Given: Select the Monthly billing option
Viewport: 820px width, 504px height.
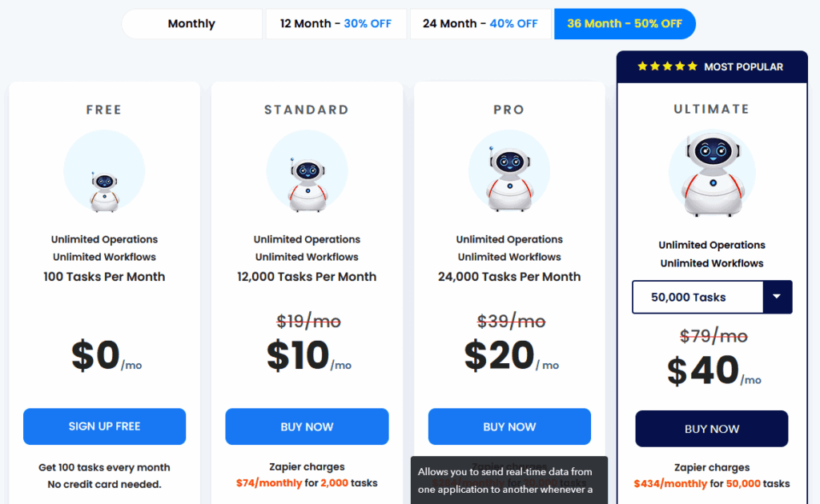Looking at the screenshot, I should point(191,24).
